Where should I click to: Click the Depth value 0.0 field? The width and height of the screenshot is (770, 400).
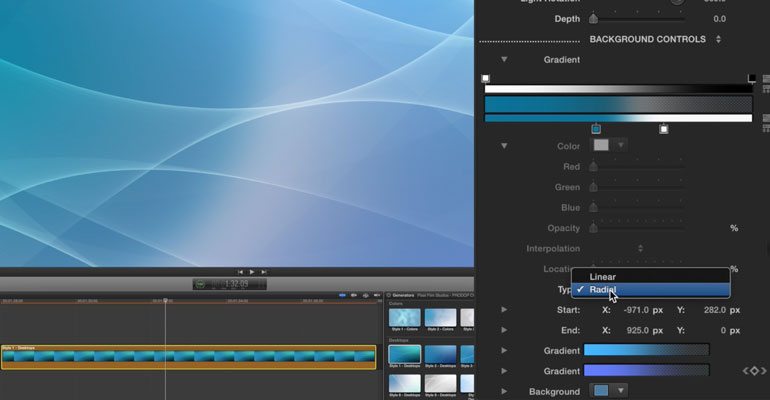(719, 19)
